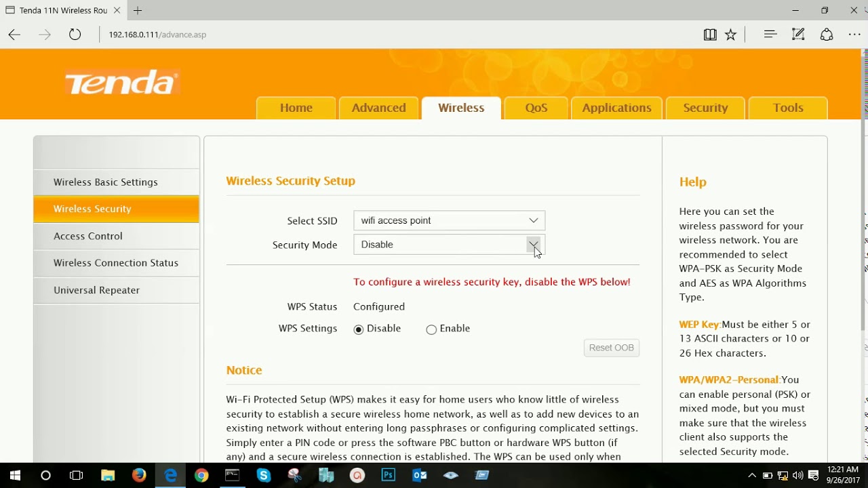
Task: Open the Select SSID dropdown
Action: tap(449, 220)
